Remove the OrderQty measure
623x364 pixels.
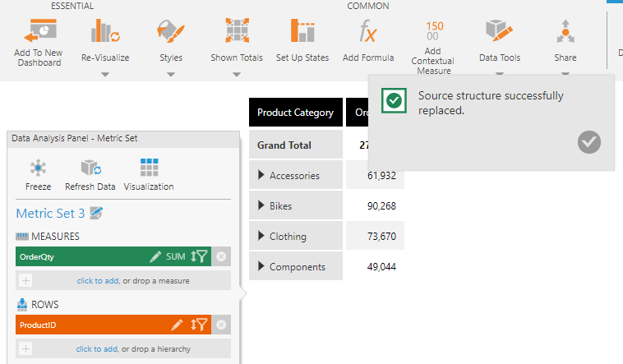click(x=220, y=257)
